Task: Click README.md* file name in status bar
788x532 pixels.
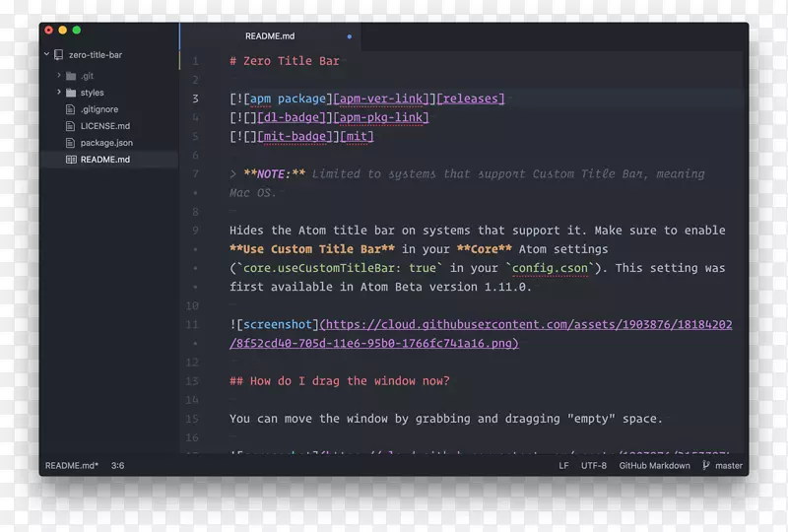Action: [72, 466]
